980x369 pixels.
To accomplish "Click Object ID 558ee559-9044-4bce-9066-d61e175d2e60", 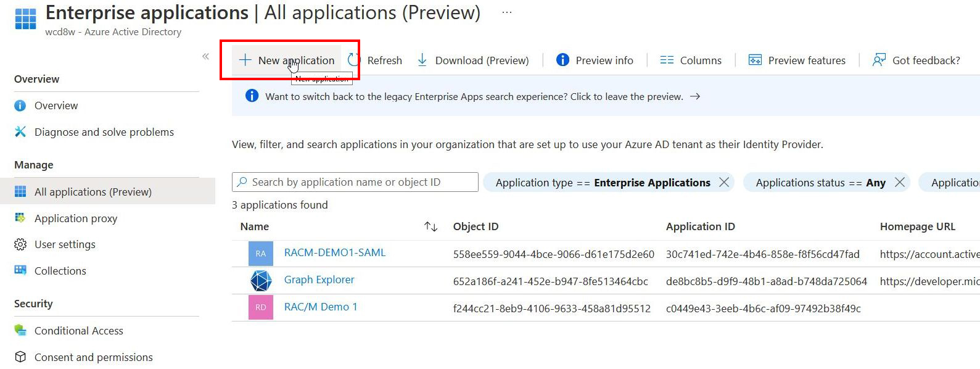I will tap(554, 254).
